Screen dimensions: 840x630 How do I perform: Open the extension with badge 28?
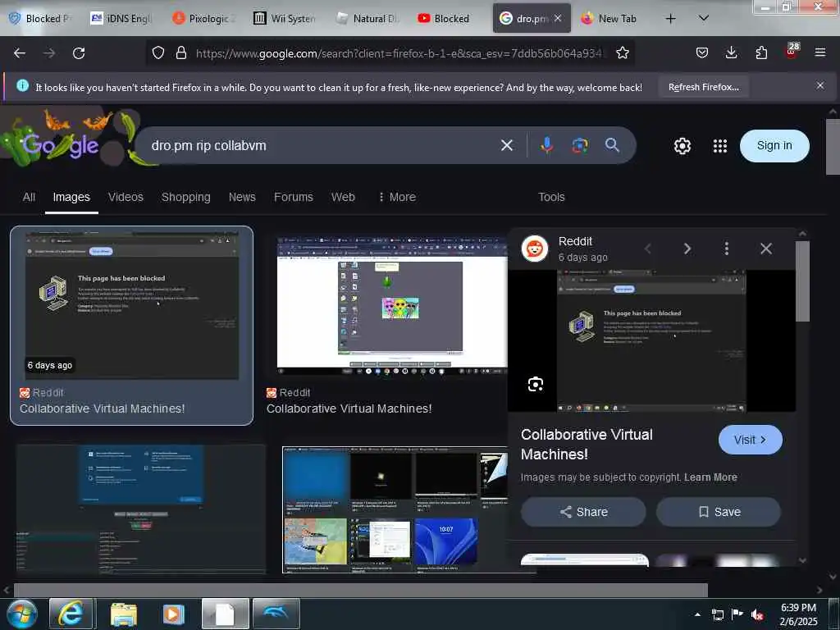point(792,52)
